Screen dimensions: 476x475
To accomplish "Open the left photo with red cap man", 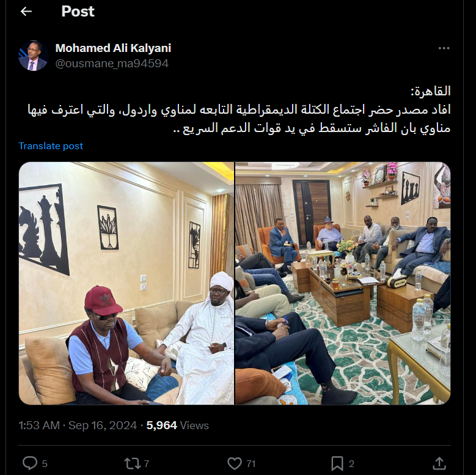I will point(126,283).
